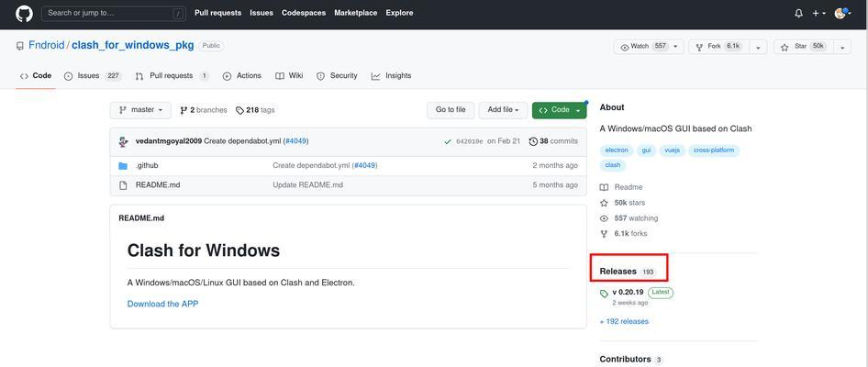
Task: Open the vedantmgoyal2009 author link
Action: click(x=168, y=141)
